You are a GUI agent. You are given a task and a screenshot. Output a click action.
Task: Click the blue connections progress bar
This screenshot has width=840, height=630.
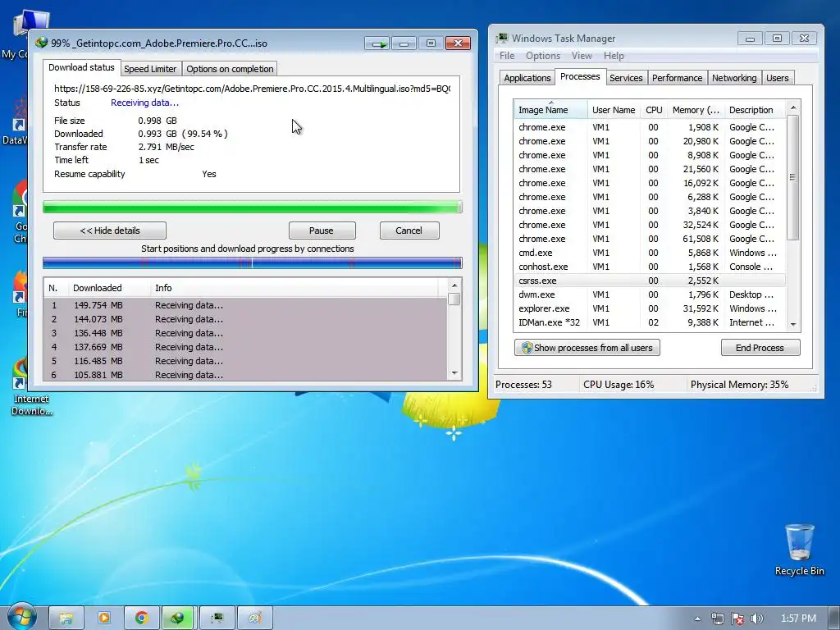[x=253, y=262]
